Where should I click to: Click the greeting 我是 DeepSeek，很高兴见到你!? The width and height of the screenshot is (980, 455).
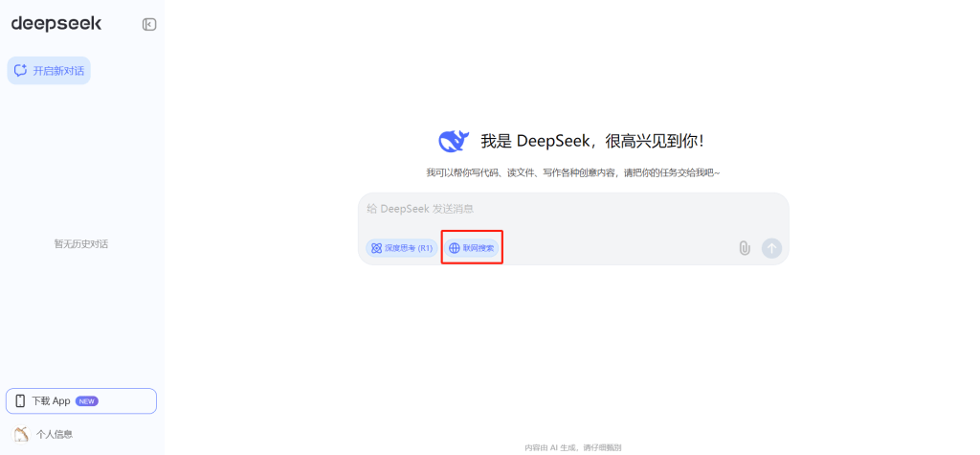click(591, 142)
